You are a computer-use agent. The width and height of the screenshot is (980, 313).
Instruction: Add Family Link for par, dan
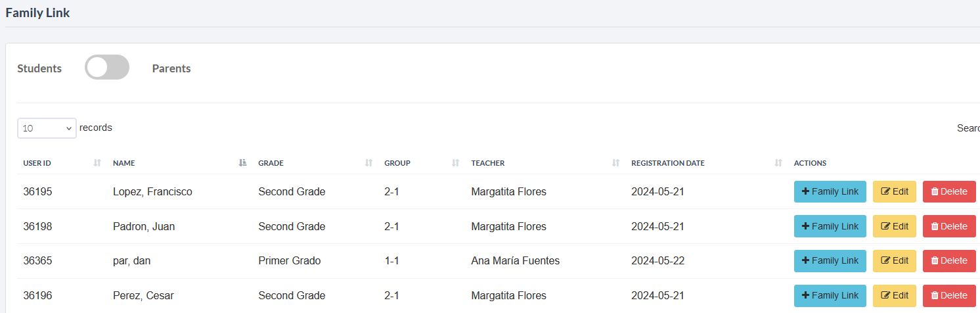[830, 260]
